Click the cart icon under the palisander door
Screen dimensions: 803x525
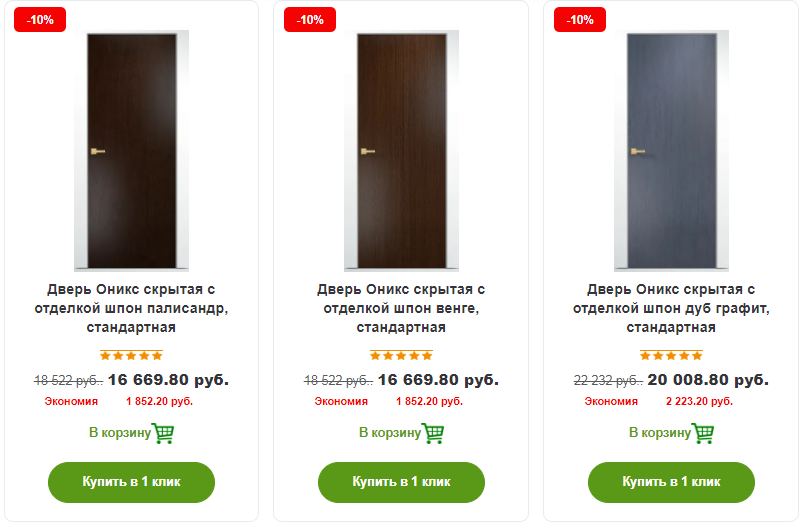(163, 433)
